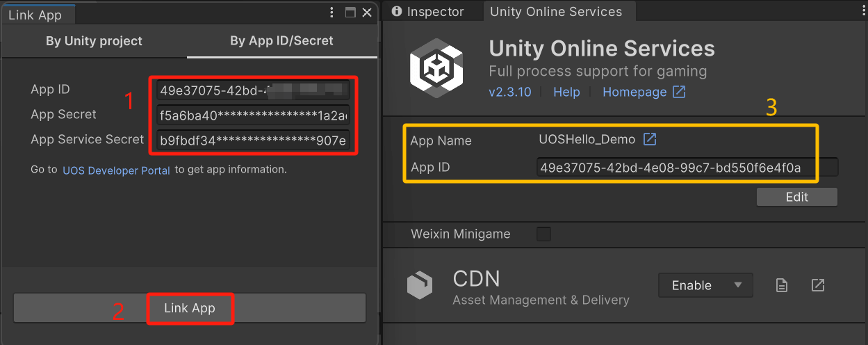Viewport: 868px width, 345px height.
Task: Click the Edit button under App ID
Action: [796, 197]
